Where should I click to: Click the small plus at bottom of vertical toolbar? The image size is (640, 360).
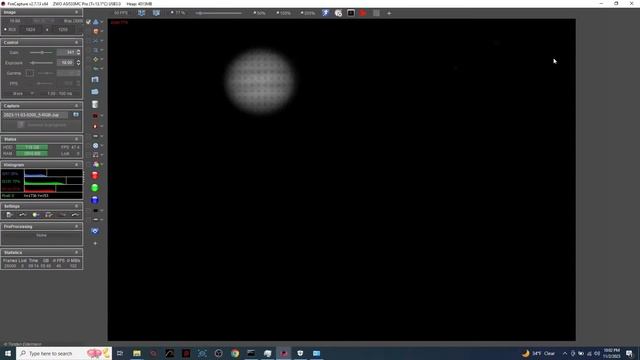95,243
